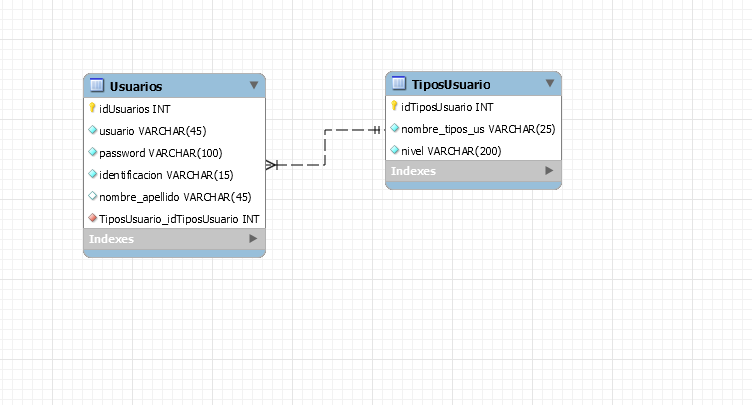Select the TiposUsuario_idTiposUsuario INT column
This screenshot has height=405, width=752.
pos(180,218)
